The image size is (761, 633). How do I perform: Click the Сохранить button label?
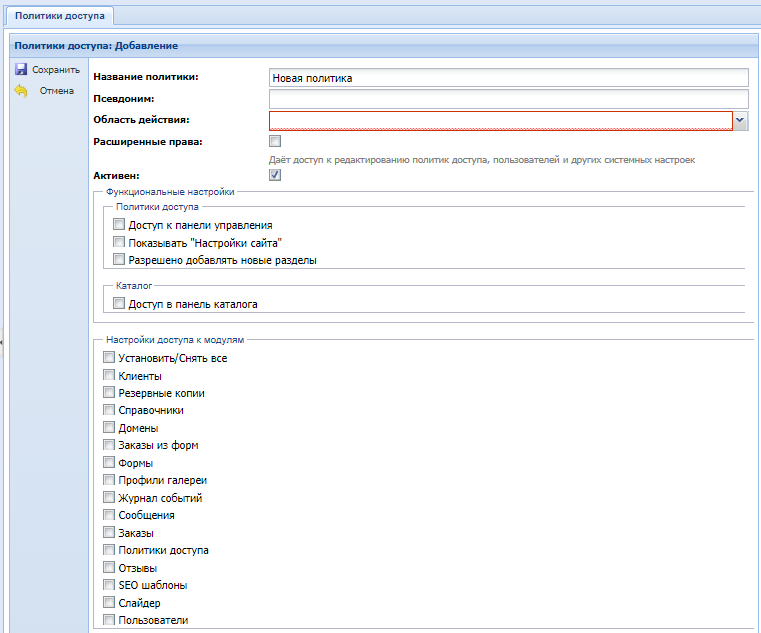pyautogui.click(x=55, y=70)
